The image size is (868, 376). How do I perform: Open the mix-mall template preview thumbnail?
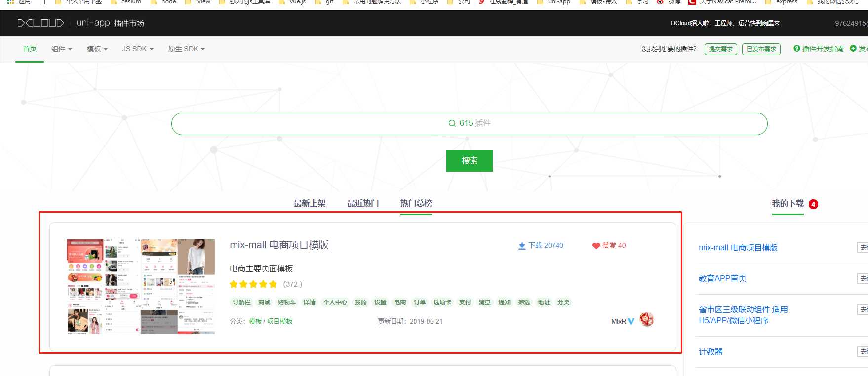click(x=141, y=287)
